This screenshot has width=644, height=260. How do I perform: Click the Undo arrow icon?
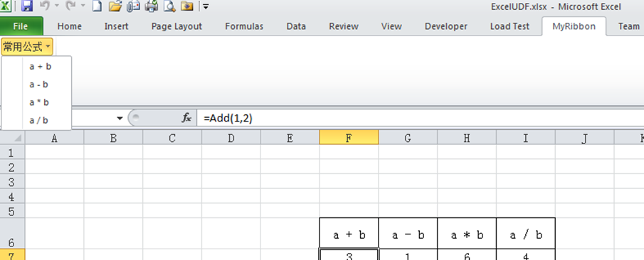(44, 6)
